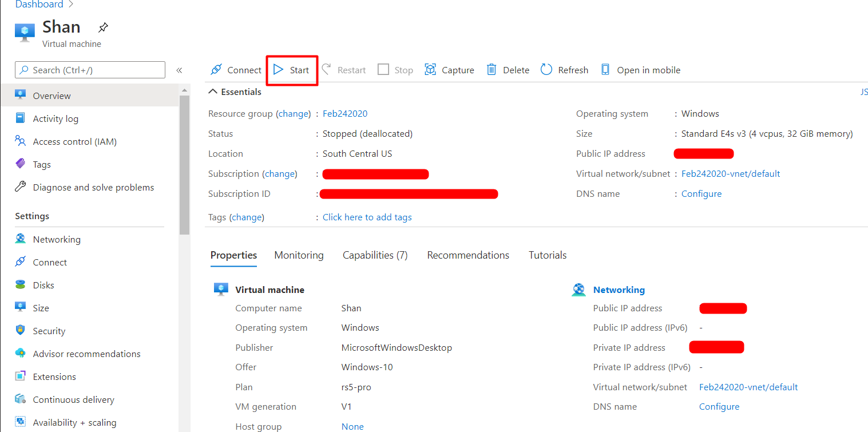Select the Properties tab
This screenshot has height=432, width=868.
[233, 255]
